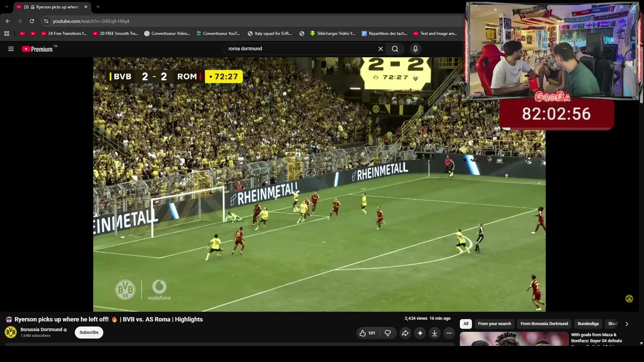Open more actions three-dot menu
This screenshot has width=644, height=362.
449,333
